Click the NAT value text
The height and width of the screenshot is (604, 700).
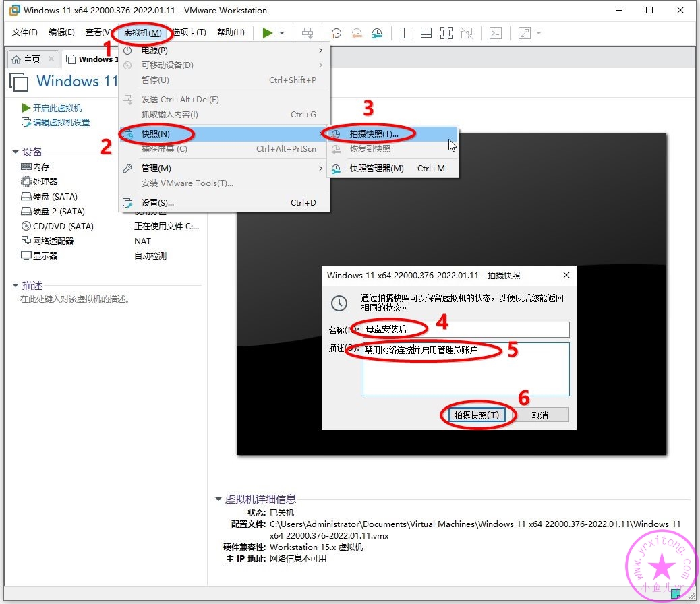[x=142, y=241]
